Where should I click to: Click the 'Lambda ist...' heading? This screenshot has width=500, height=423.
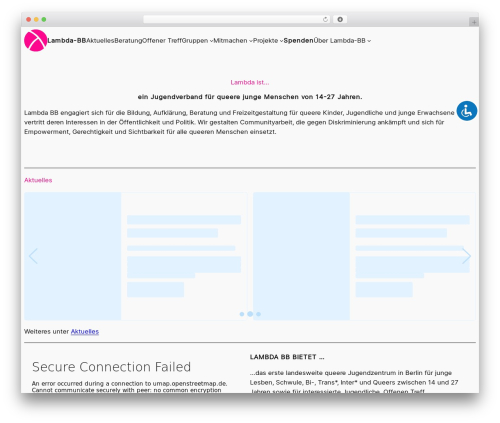[x=250, y=82]
